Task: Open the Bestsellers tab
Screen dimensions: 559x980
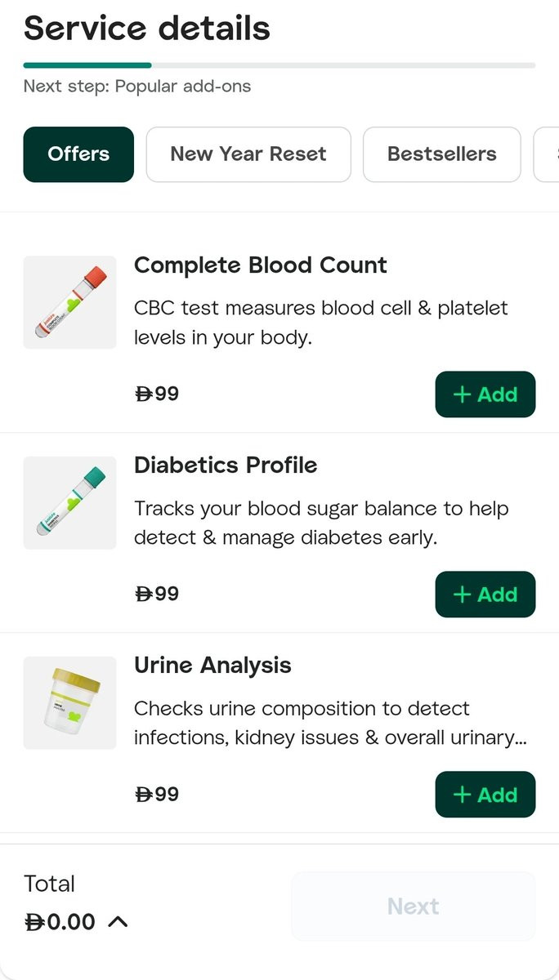Action: pos(441,154)
